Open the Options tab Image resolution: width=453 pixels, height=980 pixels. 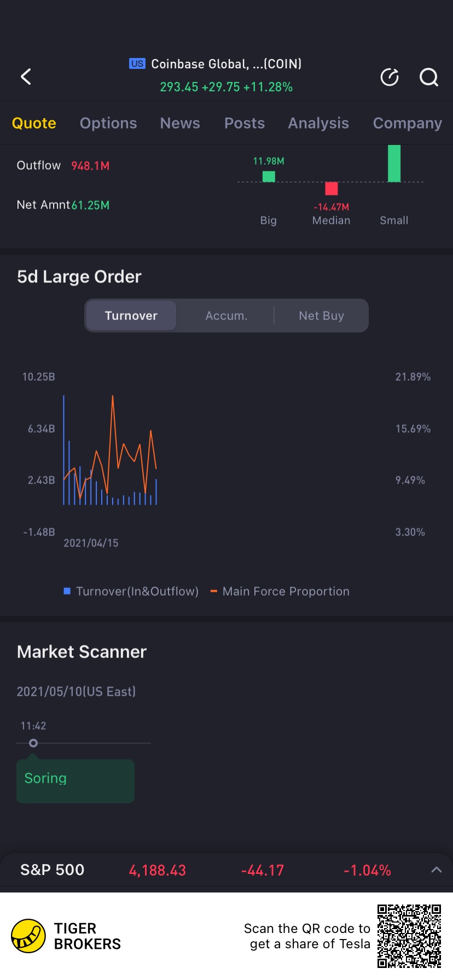(108, 123)
